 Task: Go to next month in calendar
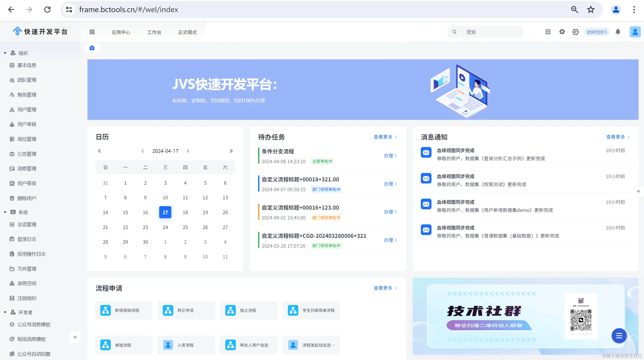188,151
